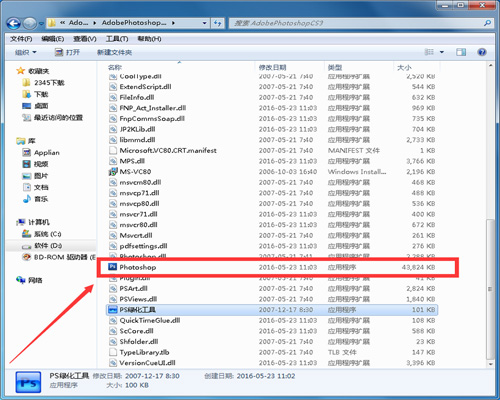Toggle the preview pane icon
The width and height of the screenshot is (500, 400).
coord(461,52)
